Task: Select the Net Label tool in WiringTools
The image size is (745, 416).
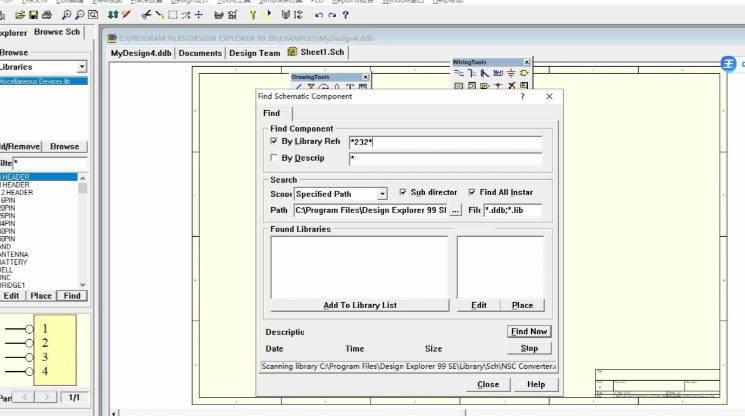Action: pos(498,73)
